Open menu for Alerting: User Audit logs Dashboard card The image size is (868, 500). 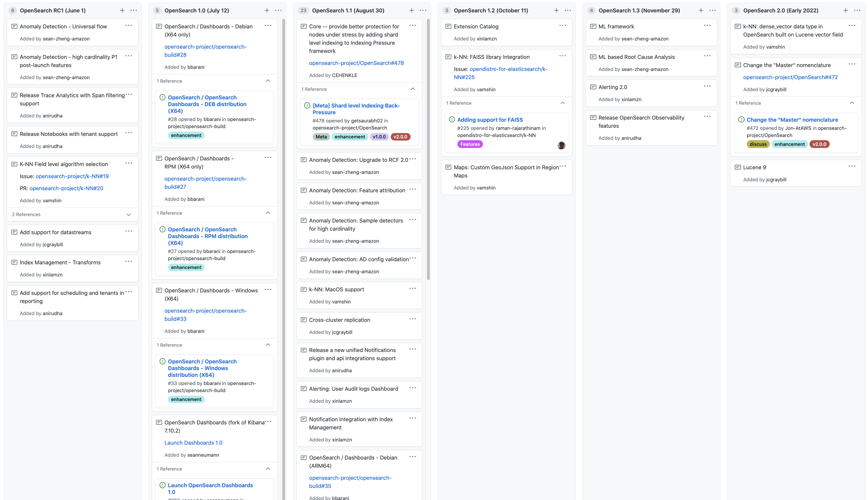[x=413, y=388]
